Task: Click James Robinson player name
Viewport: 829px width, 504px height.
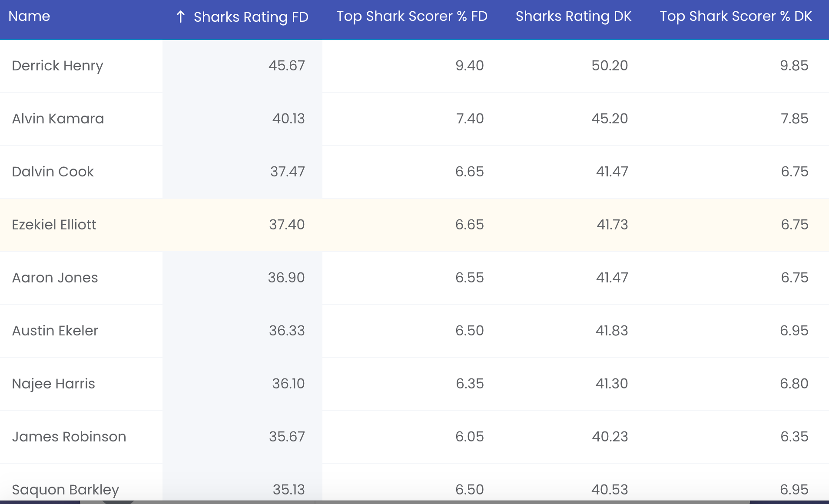Action: tap(69, 437)
